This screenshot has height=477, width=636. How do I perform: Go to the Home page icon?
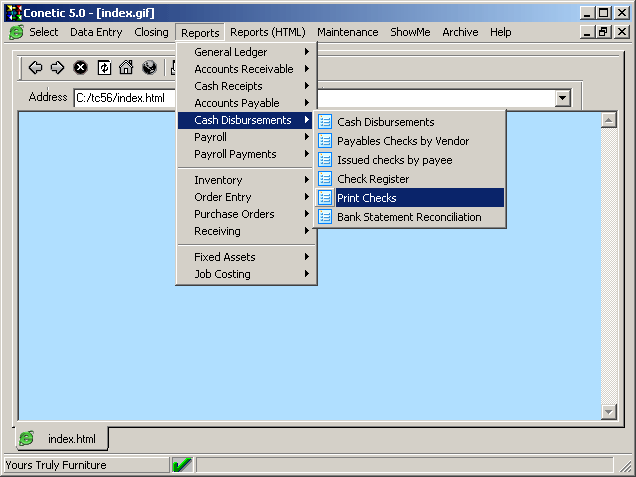coord(126,68)
